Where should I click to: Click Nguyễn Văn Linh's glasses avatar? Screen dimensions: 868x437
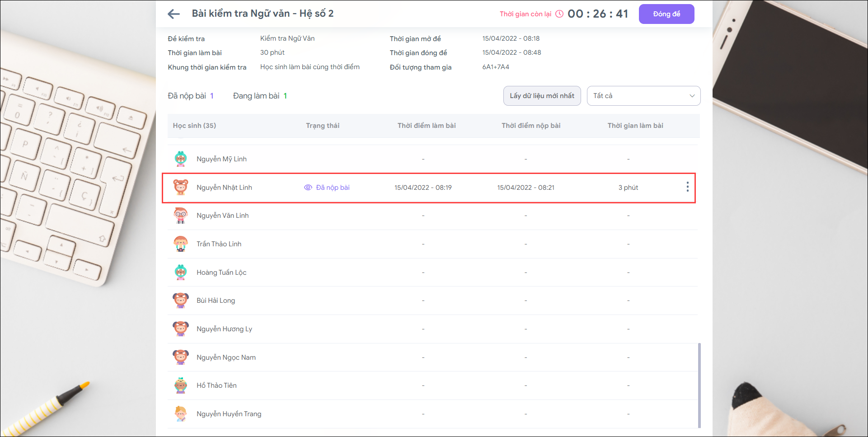click(181, 216)
